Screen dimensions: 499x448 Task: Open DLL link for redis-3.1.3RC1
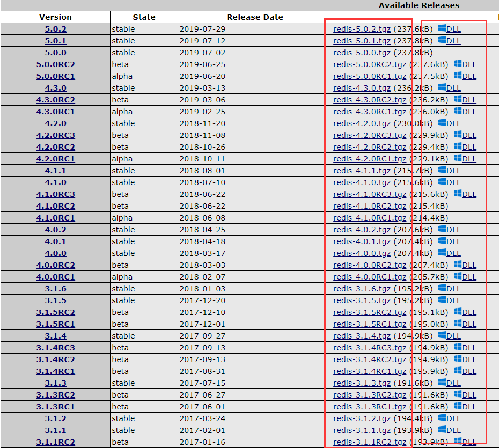(x=469, y=407)
